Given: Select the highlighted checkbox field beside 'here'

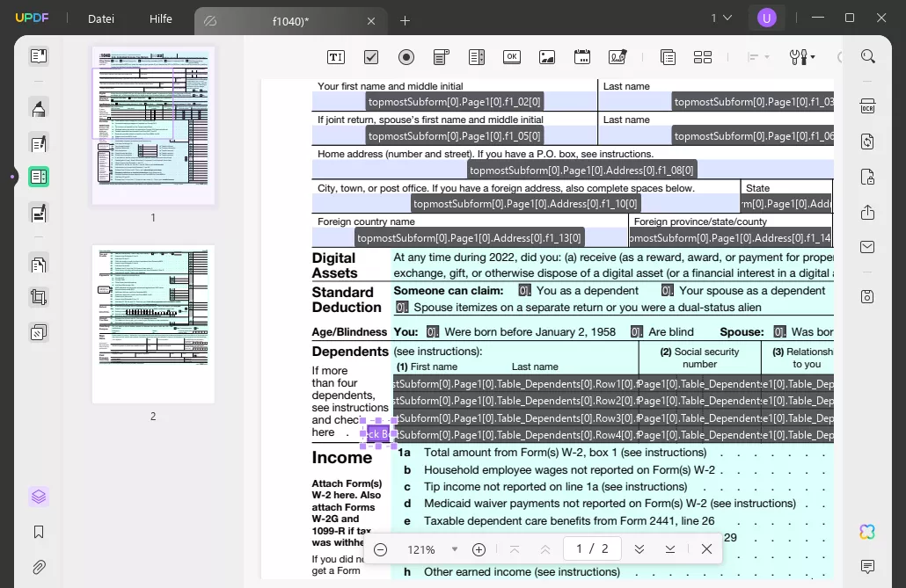Looking at the screenshot, I should pyautogui.click(x=378, y=434).
